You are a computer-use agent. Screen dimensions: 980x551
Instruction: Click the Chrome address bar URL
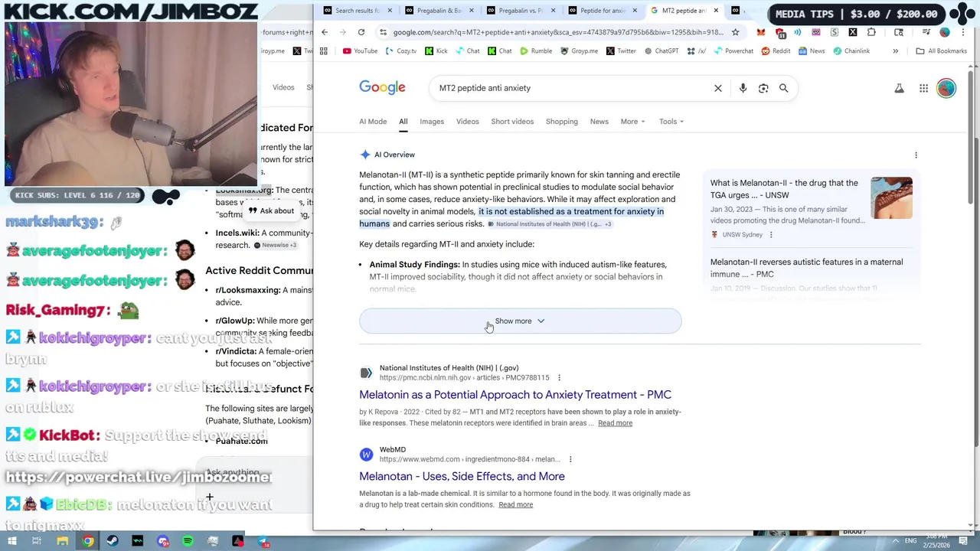click(x=557, y=32)
